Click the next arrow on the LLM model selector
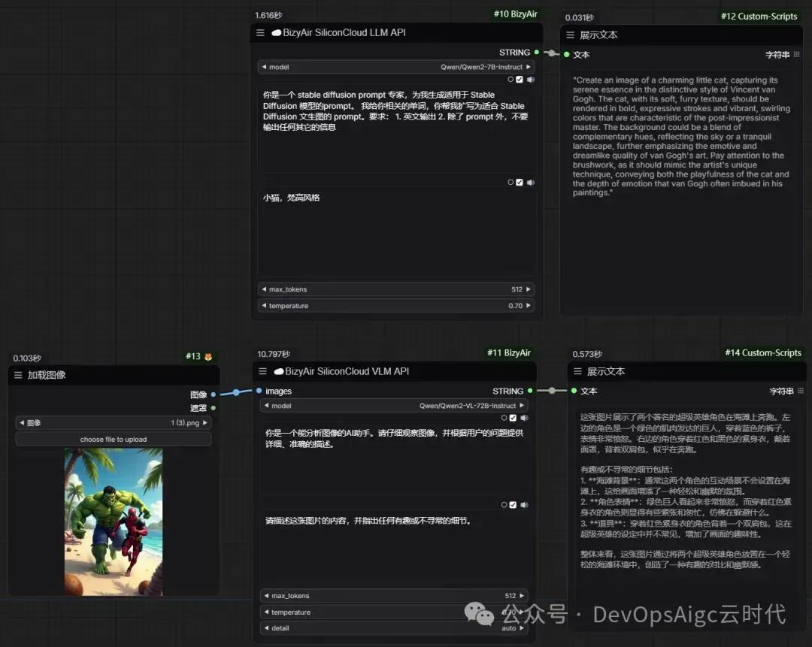This screenshot has width=812, height=647. 529,67
